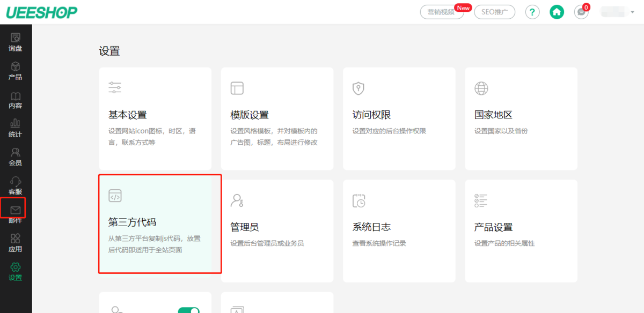Open the 邮件 mail sidebar icon
Image resolution: width=644 pixels, height=313 pixels.
point(16,210)
